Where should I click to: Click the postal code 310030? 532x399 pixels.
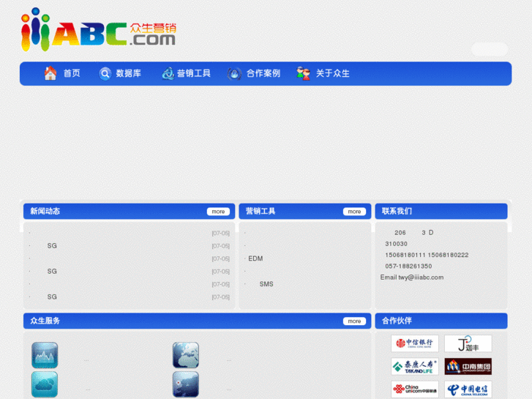pos(397,244)
